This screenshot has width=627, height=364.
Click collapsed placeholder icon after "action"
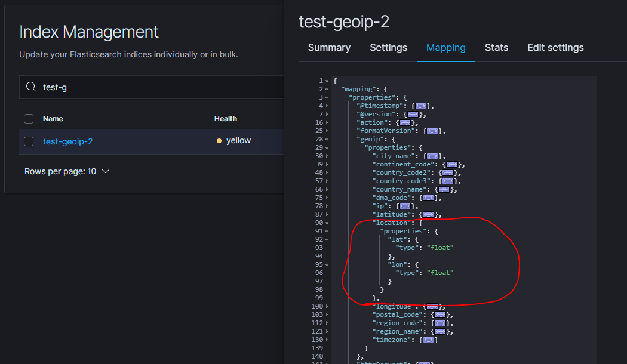(405, 123)
